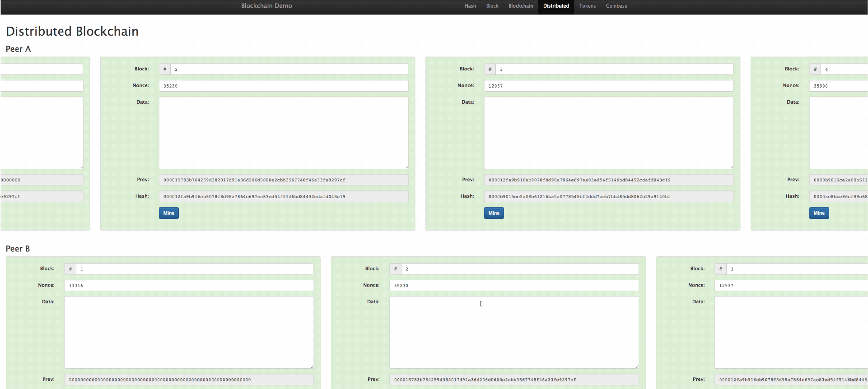Mine Peer A block 2
Viewport: 868px width, 389px height.
pyautogui.click(x=169, y=213)
